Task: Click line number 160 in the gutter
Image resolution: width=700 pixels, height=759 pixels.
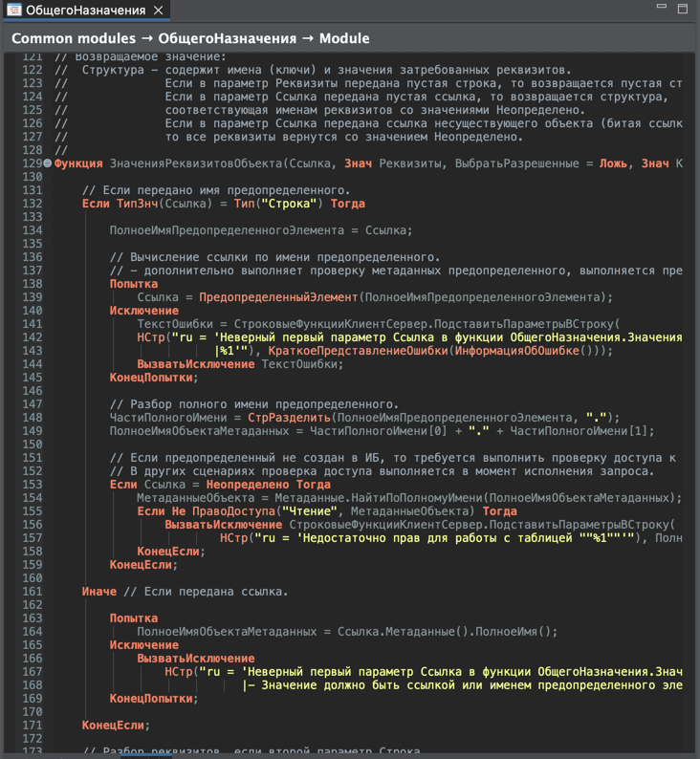Action: 33,578
